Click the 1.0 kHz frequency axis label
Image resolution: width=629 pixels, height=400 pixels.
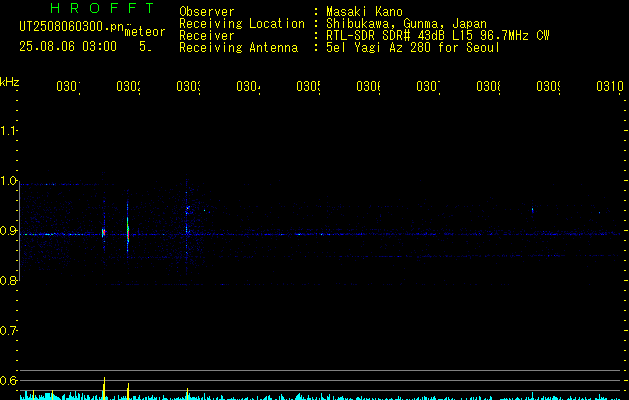pyautogui.click(x=8, y=181)
